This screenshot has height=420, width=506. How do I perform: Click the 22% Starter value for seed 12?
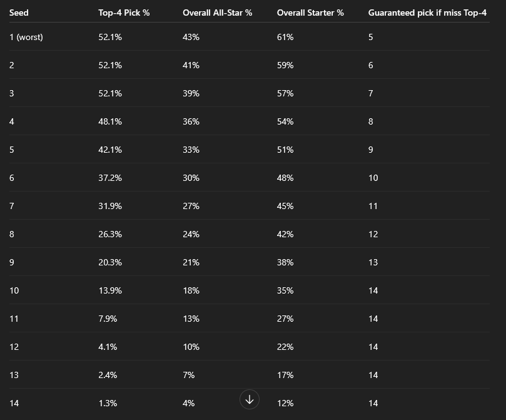pos(285,347)
